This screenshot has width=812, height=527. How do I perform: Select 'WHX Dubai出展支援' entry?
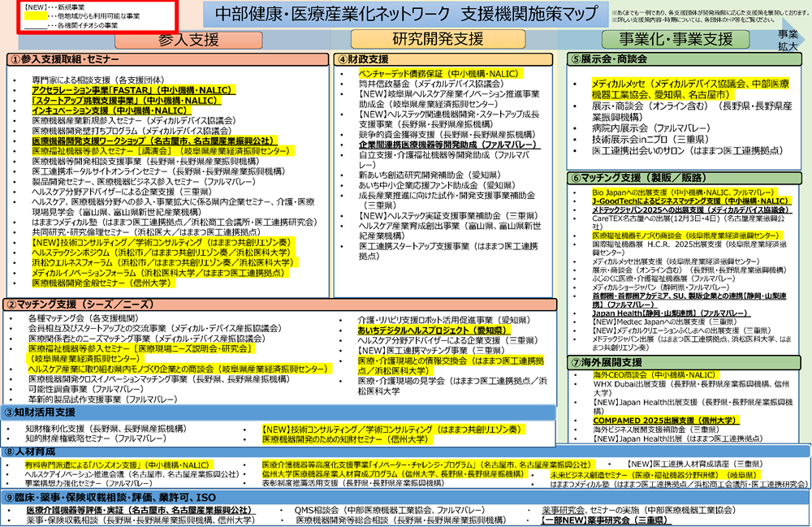pyautogui.click(x=691, y=388)
